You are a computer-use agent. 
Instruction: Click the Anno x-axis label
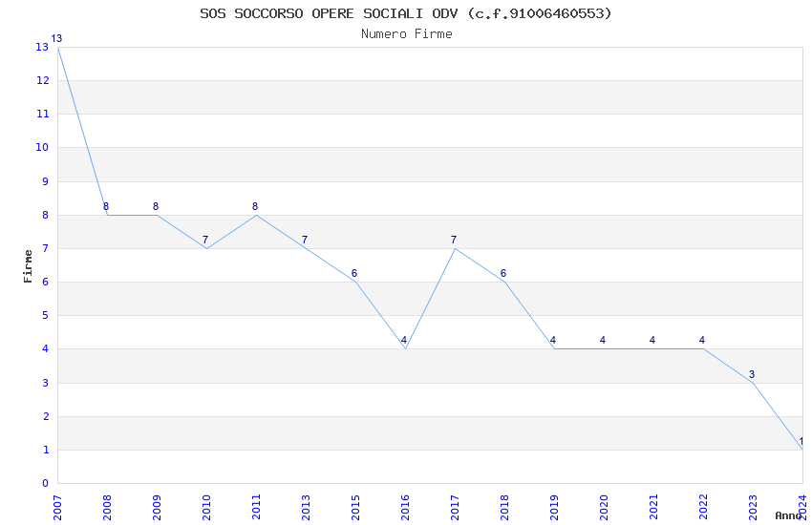(x=788, y=515)
